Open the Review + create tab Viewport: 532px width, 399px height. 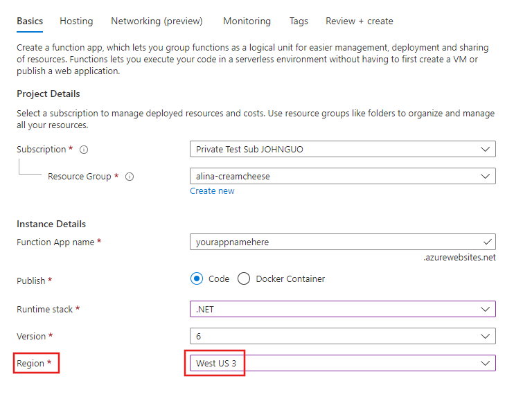pos(359,21)
